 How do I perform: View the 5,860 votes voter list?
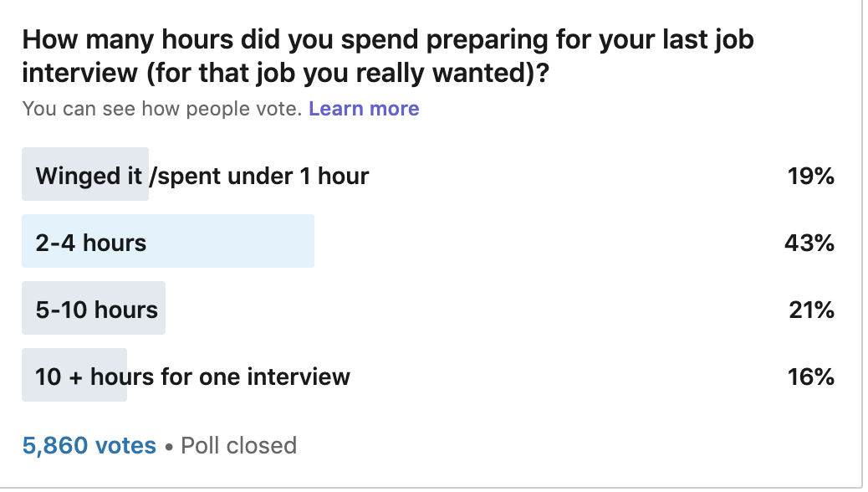[x=89, y=445]
